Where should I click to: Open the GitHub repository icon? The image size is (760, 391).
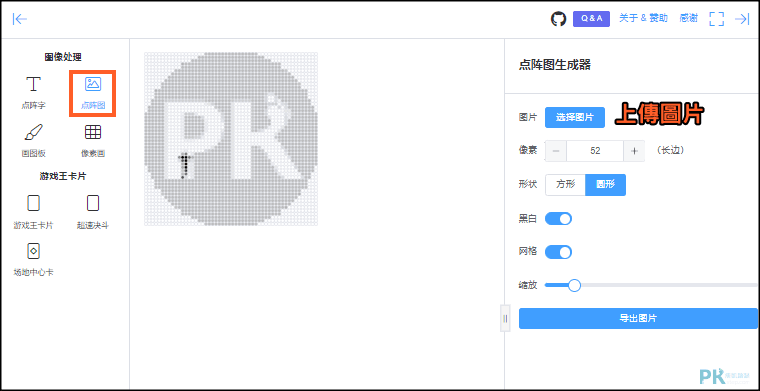click(558, 19)
